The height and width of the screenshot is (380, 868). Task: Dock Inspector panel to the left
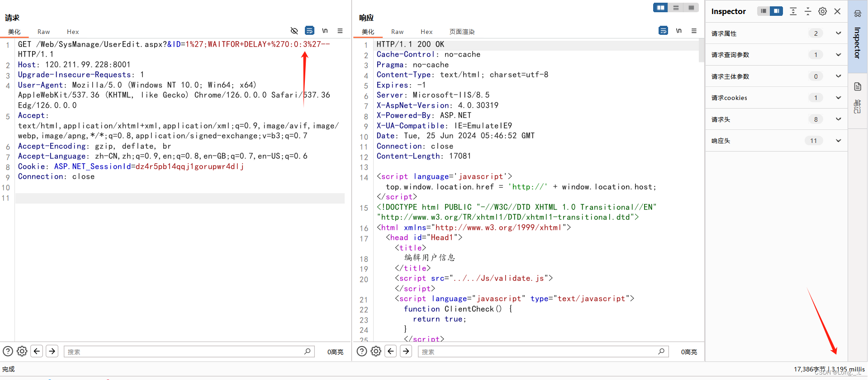pyautogui.click(x=764, y=11)
